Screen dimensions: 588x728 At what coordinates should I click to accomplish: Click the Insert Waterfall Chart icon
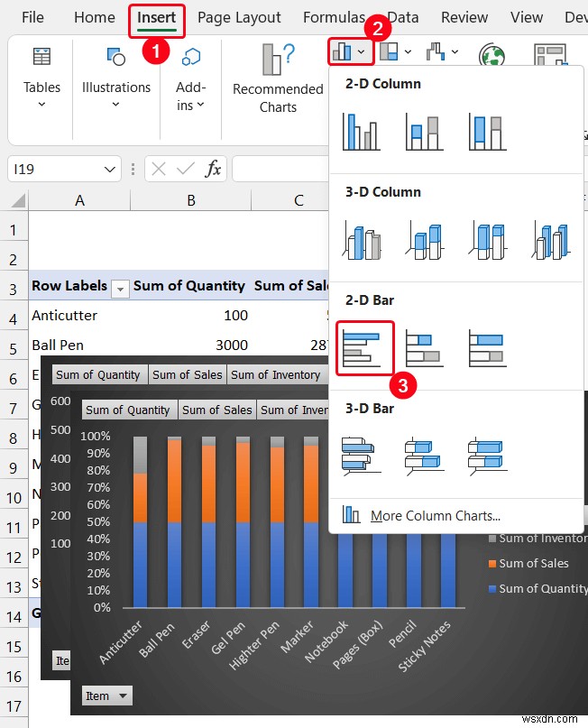[x=436, y=51]
